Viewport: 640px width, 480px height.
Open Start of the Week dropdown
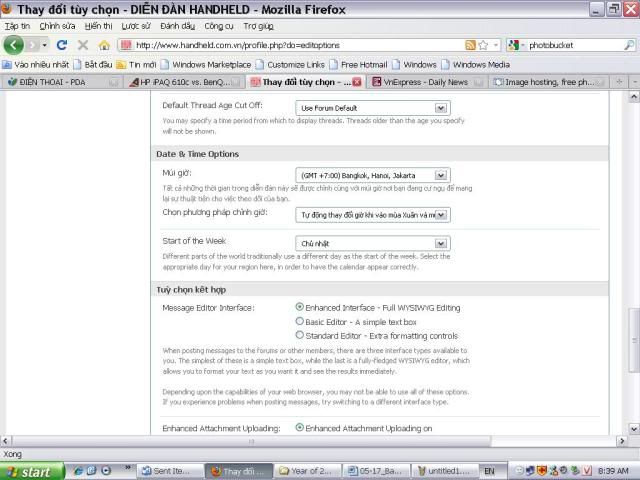[x=372, y=243]
